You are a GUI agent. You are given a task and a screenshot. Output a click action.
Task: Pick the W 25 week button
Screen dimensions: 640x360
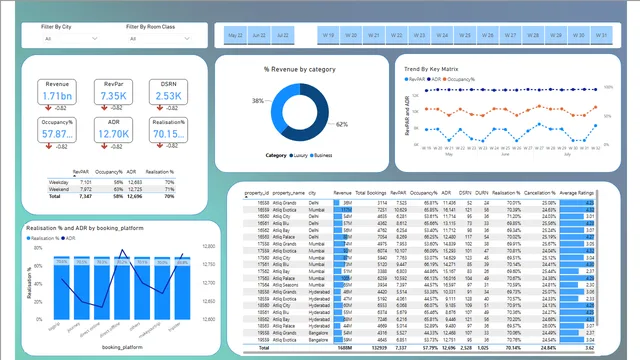click(465, 36)
